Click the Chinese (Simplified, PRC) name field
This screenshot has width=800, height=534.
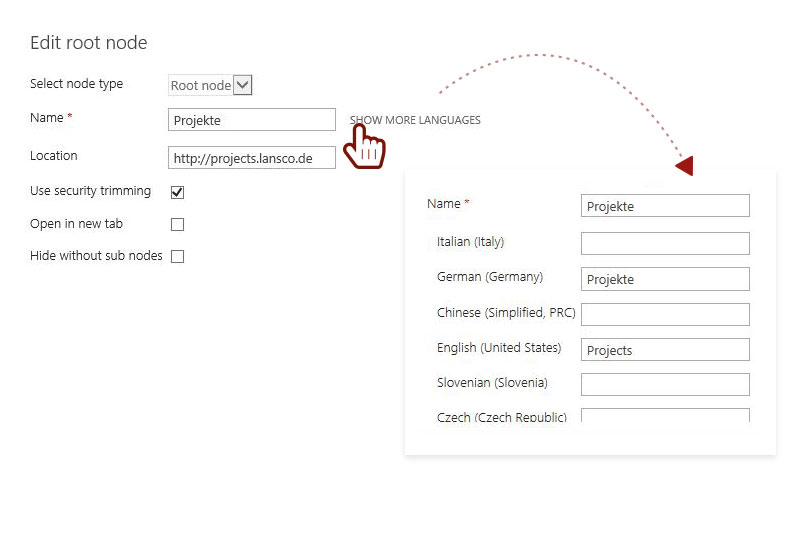point(665,314)
